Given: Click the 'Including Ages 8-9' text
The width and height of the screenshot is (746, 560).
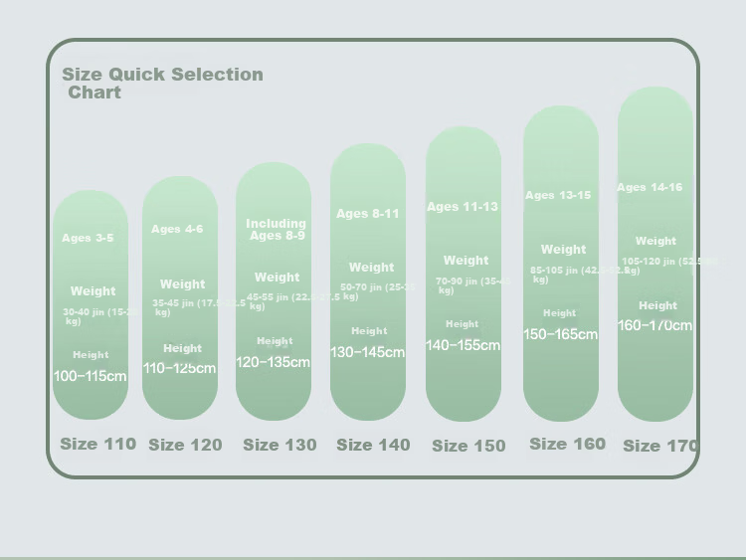Looking at the screenshot, I should [277, 230].
